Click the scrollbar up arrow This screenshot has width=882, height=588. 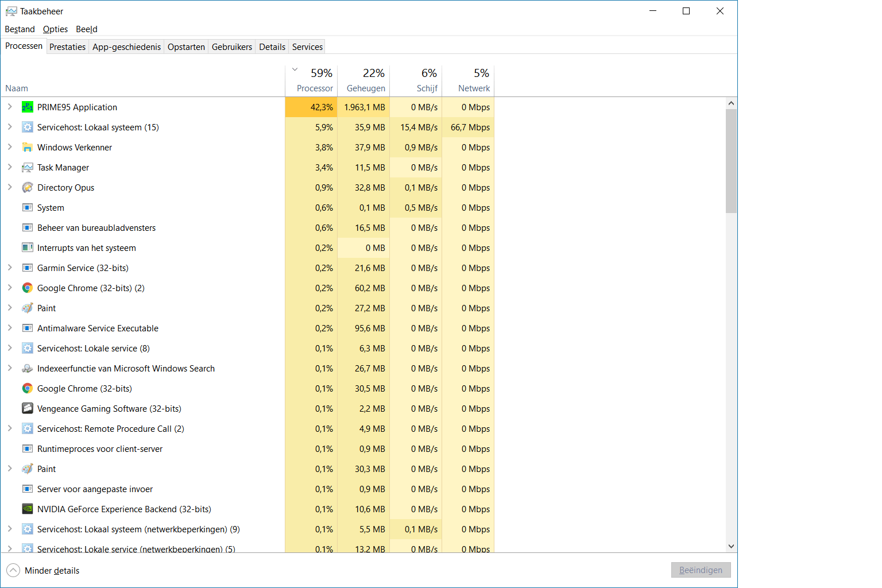pyautogui.click(x=731, y=103)
